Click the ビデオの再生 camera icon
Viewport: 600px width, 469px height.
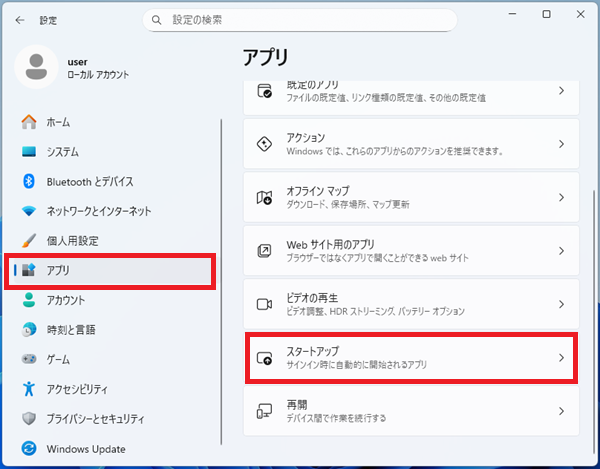[x=265, y=304]
